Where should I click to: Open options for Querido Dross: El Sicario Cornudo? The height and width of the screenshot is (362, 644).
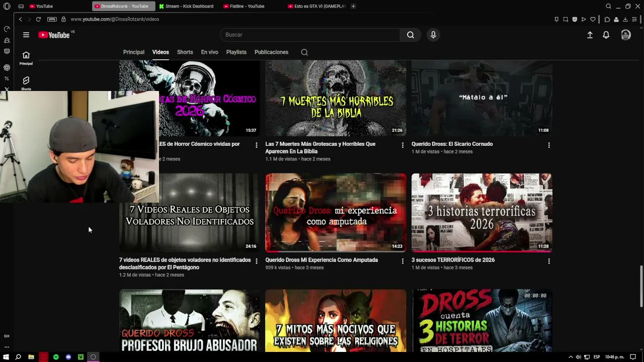point(549,145)
